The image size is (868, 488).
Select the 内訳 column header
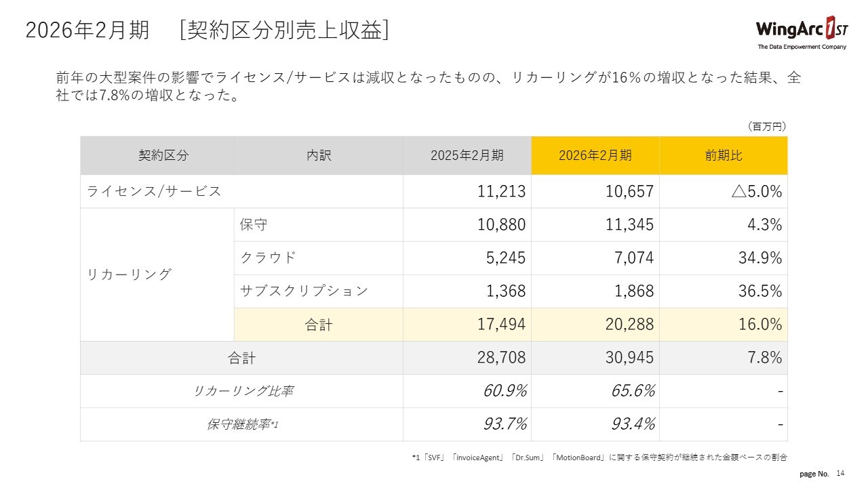(x=318, y=155)
